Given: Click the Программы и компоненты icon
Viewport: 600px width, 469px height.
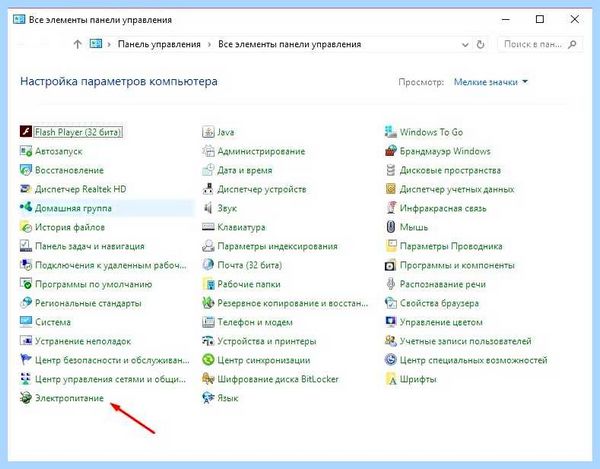Looking at the screenshot, I should 391,265.
